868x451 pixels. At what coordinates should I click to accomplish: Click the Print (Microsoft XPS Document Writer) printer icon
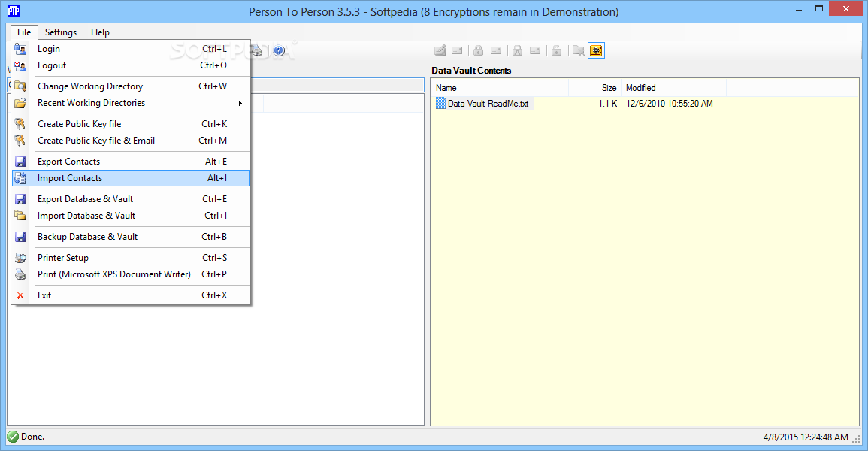coord(20,274)
